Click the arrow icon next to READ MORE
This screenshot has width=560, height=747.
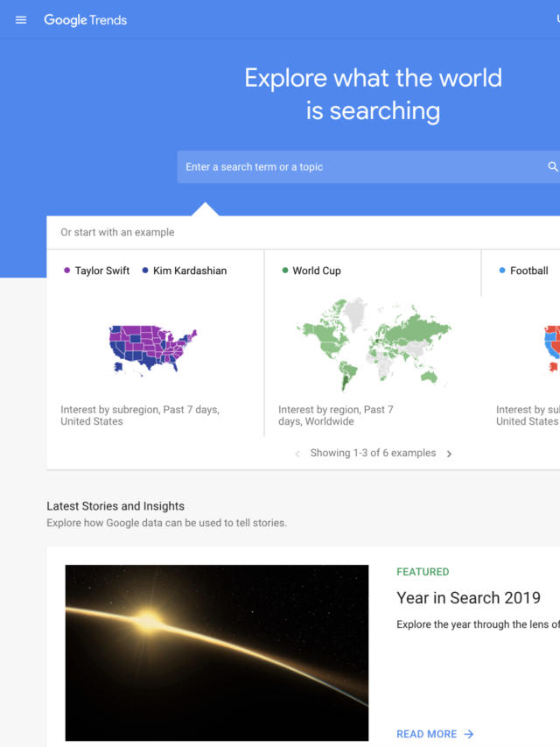pyautogui.click(x=469, y=734)
